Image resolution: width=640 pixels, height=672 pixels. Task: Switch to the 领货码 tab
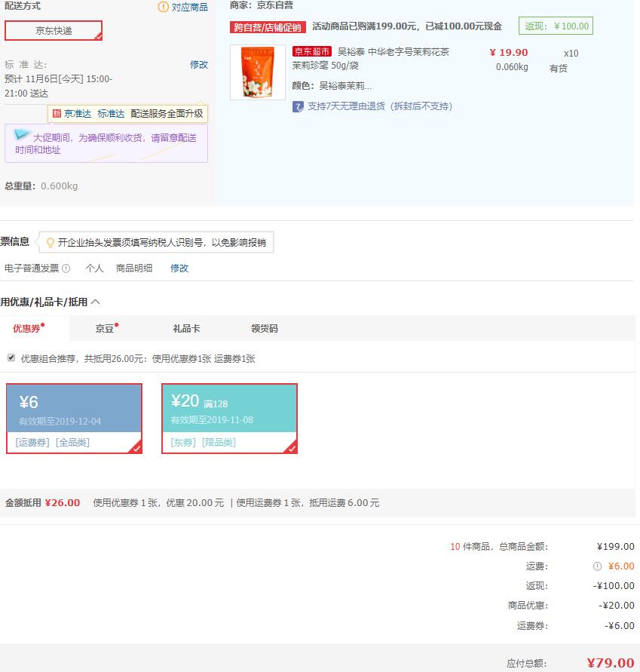pos(265,328)
